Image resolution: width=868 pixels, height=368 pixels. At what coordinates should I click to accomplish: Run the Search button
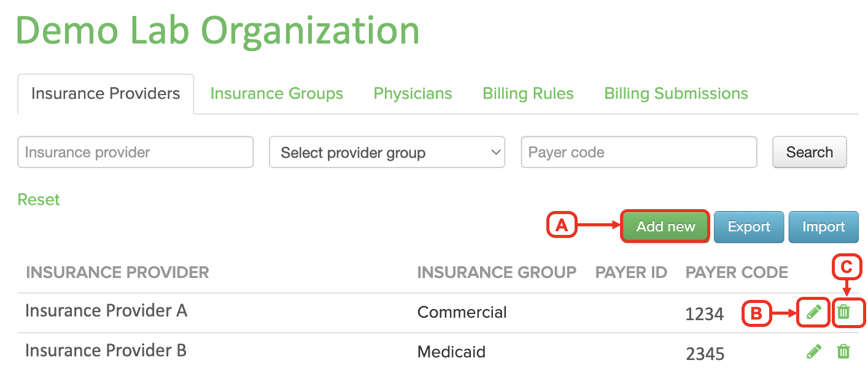click(x=809, y=152)
